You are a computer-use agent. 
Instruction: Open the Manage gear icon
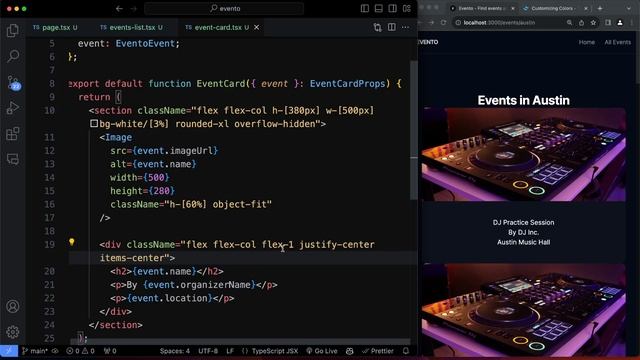pyautogui.click(x=13, y=332)
